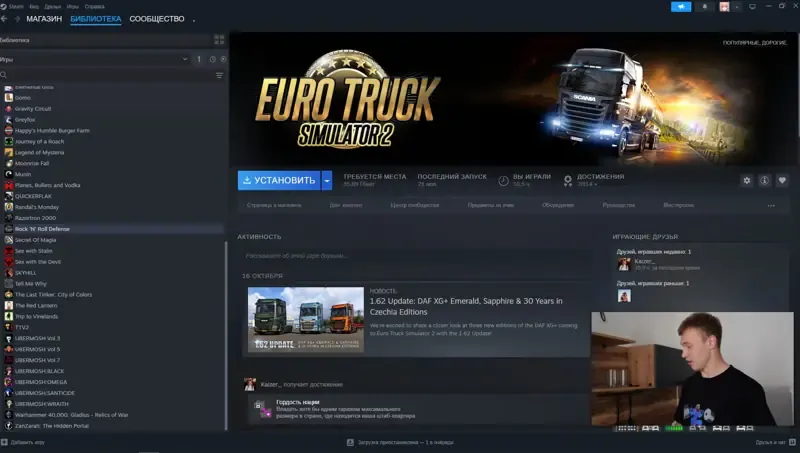Screen dimensions: 800x453
Task: Click the УСТАНОВИТЬ install button
Action: coord(279,181)
